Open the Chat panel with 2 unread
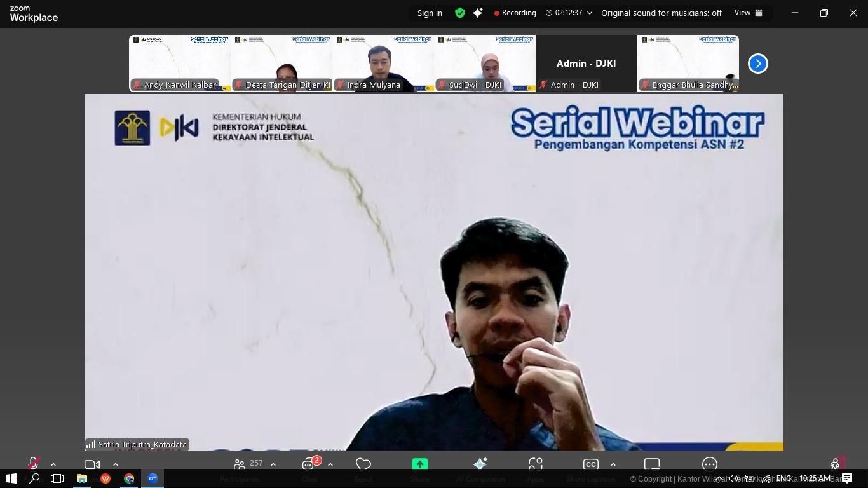Image resolution: width=868 pixels, height=488 pixels. pyautogui.click(x=309, y=464)
